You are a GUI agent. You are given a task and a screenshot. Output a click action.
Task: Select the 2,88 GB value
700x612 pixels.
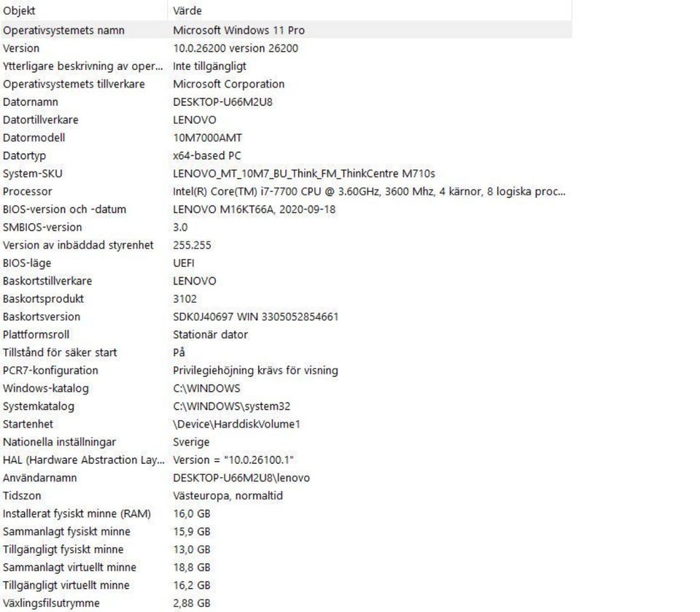(192, 603)
